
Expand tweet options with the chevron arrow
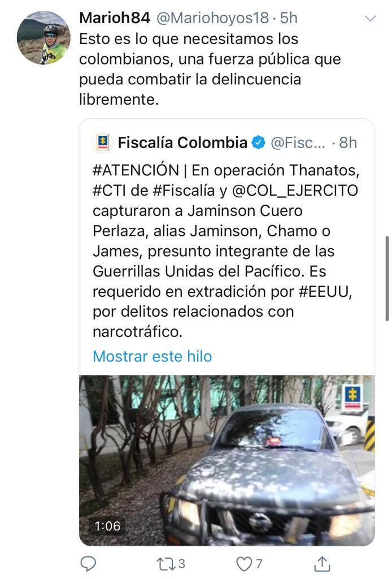370,19
